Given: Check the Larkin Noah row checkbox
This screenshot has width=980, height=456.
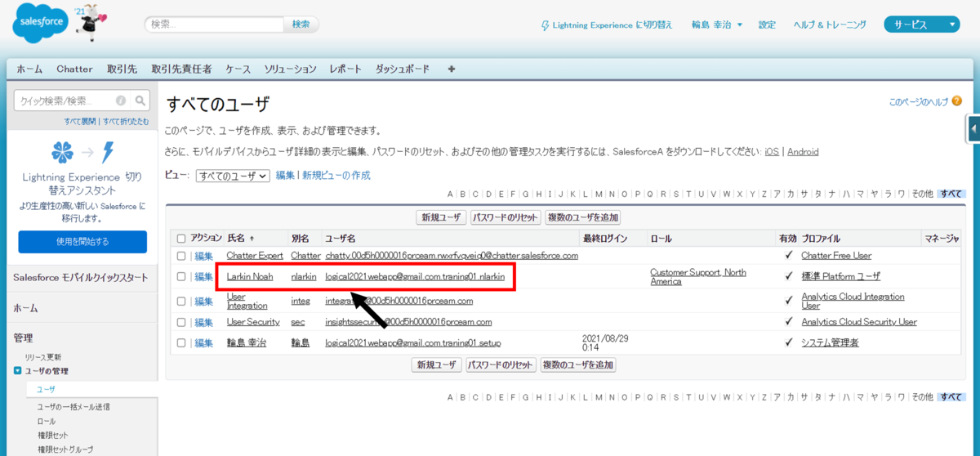Looking at the screenshot, I should 181,277.
